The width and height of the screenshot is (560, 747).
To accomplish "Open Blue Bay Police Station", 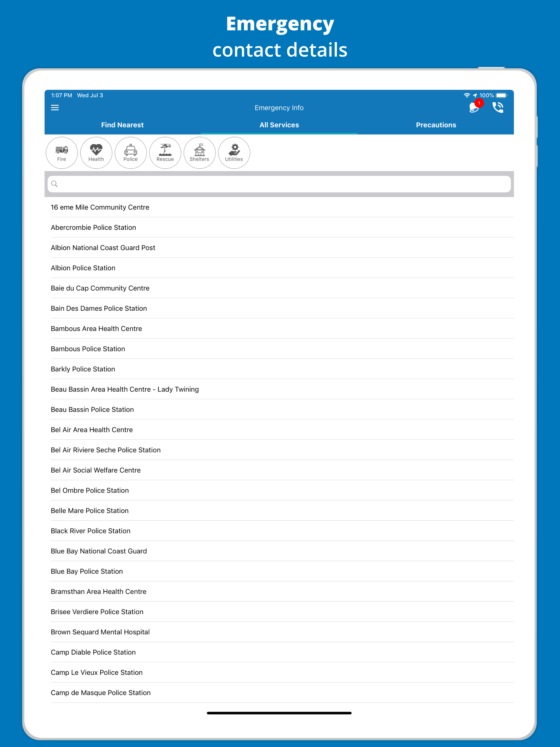I will click(279, 572).
